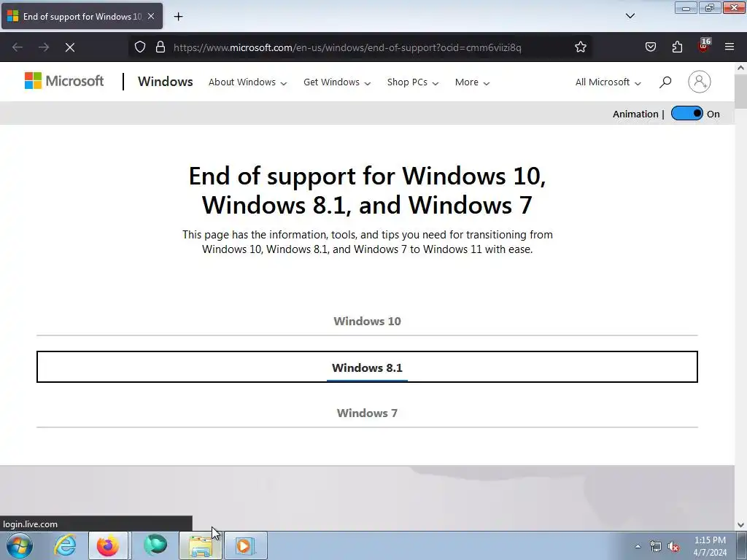Viewport: 747px width, 560px height.
Task: Click the browser tab titled End of support
Action: pos(82,16)
